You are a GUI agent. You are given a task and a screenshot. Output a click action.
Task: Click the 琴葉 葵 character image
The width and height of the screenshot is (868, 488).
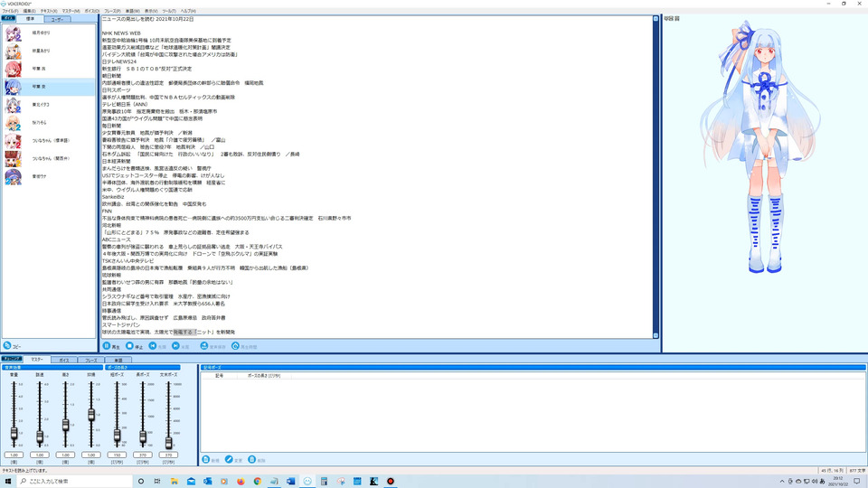click(x=763, y=146)
